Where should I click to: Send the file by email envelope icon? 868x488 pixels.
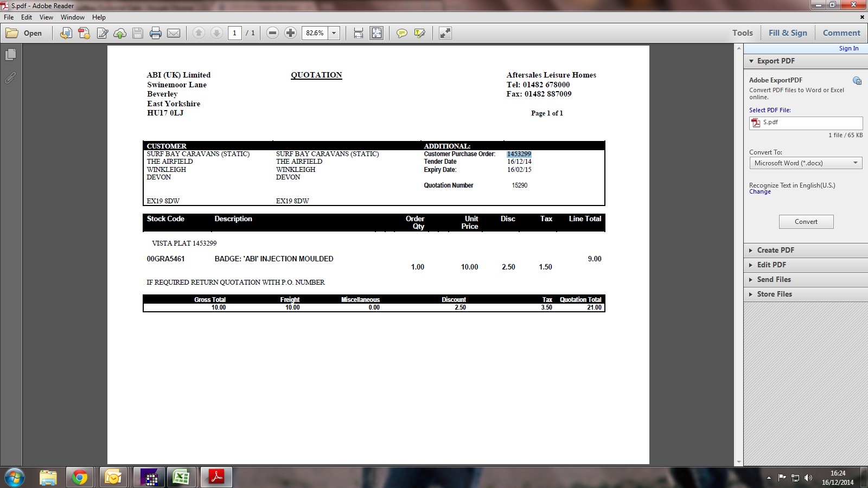coord(174,33)
